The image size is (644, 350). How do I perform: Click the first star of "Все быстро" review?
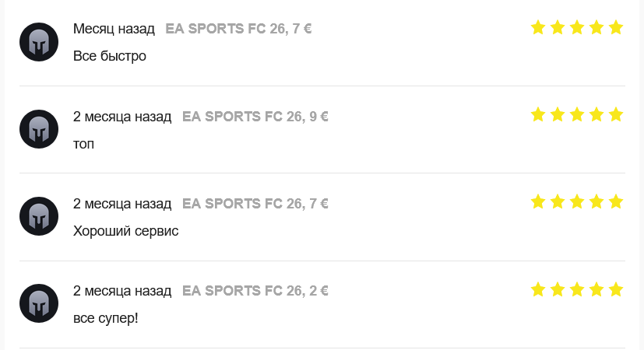click(538, 28)
